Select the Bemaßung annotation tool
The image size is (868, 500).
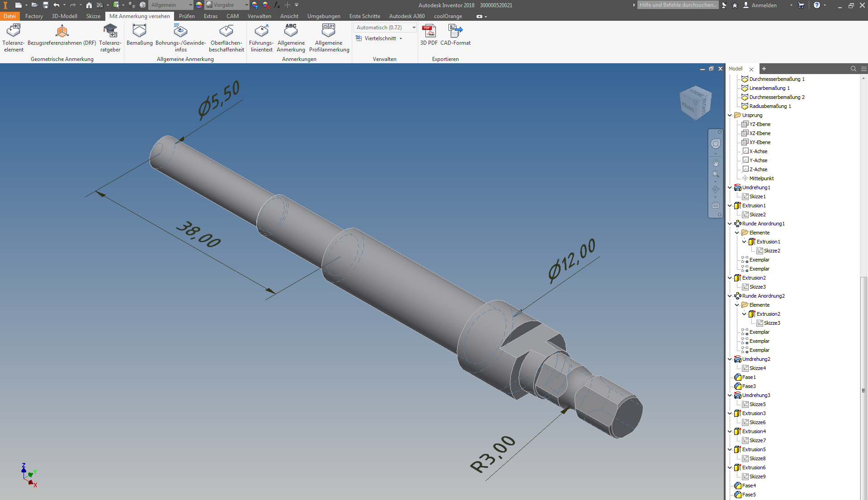pos(139,31)
